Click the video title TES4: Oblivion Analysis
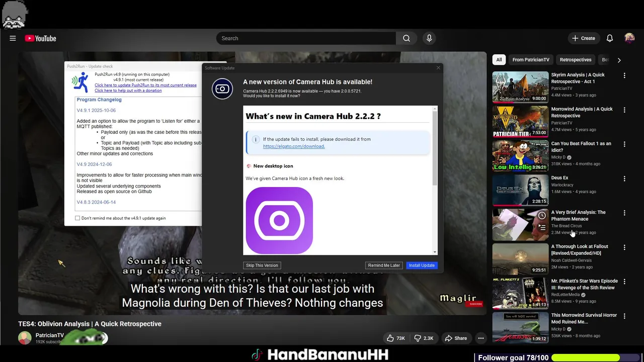The width and height of the screenshot is (644, 362). pos(90,324)
